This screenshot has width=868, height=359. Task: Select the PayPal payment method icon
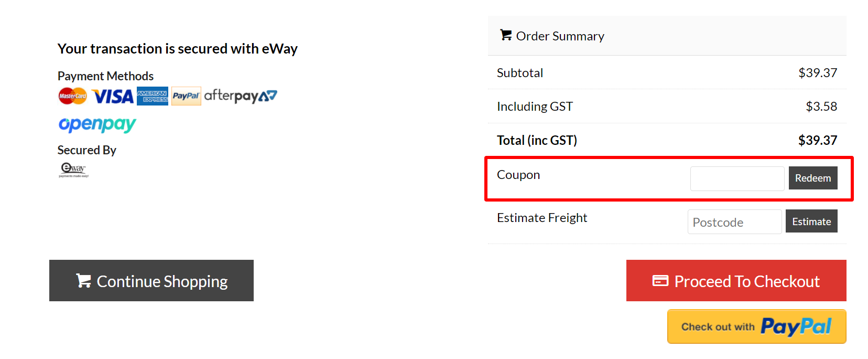pyautogui.click(x=186, y=96)
